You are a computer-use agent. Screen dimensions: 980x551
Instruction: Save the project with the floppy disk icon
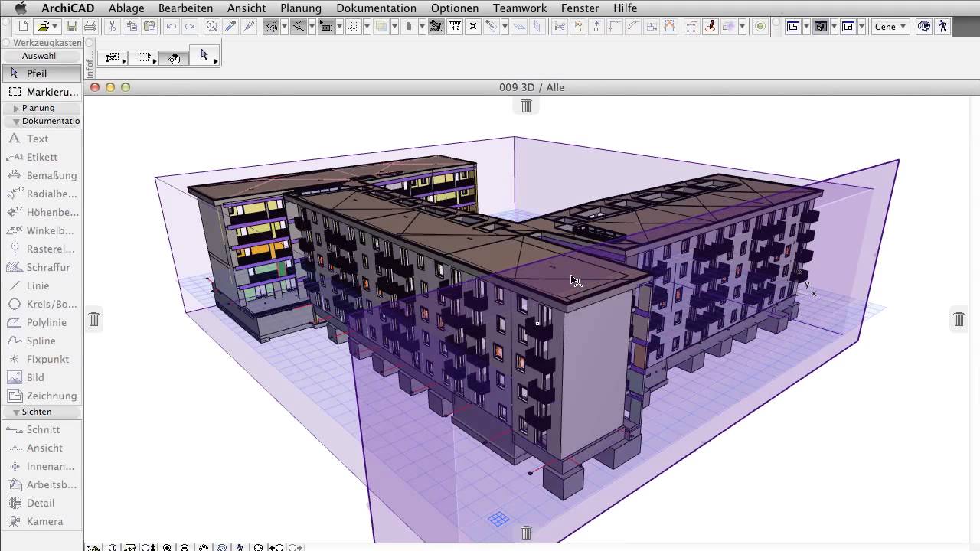pos(71,26)
